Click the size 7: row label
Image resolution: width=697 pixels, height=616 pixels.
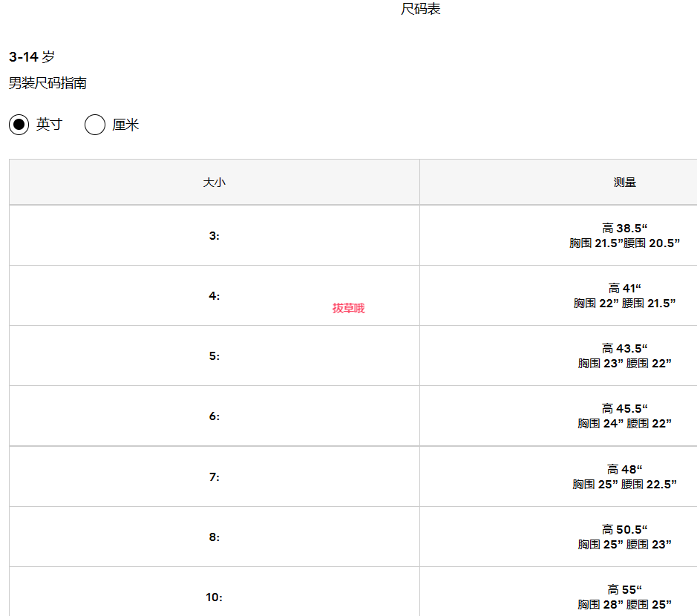coord(214,477)
